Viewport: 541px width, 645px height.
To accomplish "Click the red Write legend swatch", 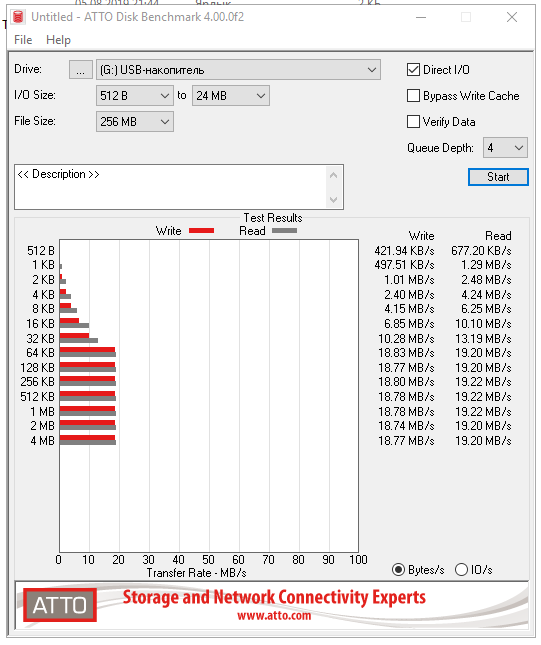I will 202,231.
